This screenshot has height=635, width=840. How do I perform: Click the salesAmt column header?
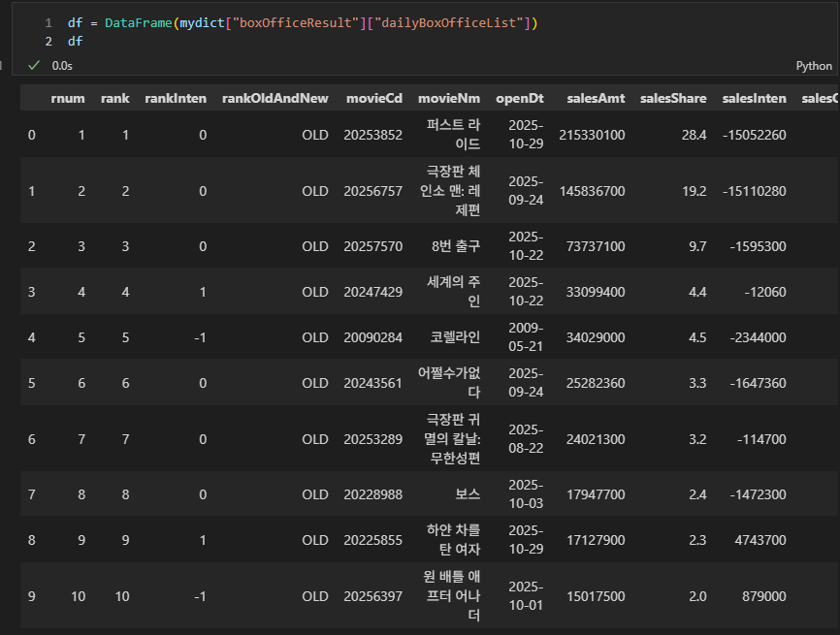(596, 99)
